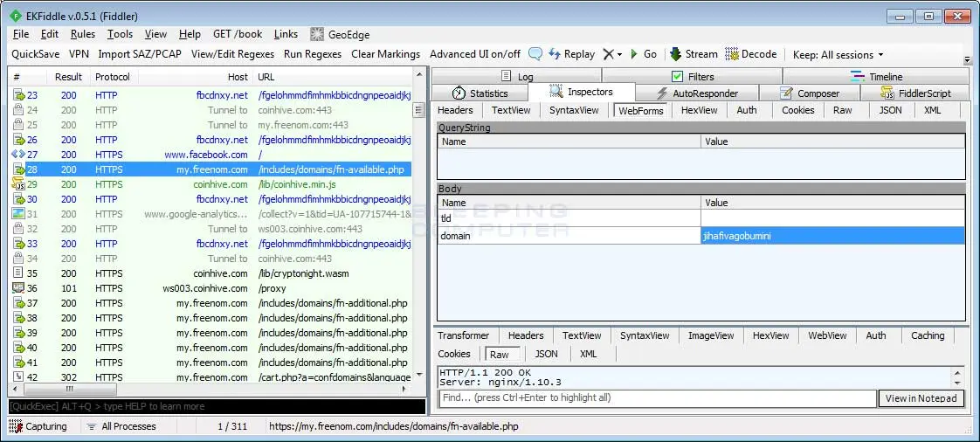Click the QuickExec command box
980x442 pixels.
(217, 406)
